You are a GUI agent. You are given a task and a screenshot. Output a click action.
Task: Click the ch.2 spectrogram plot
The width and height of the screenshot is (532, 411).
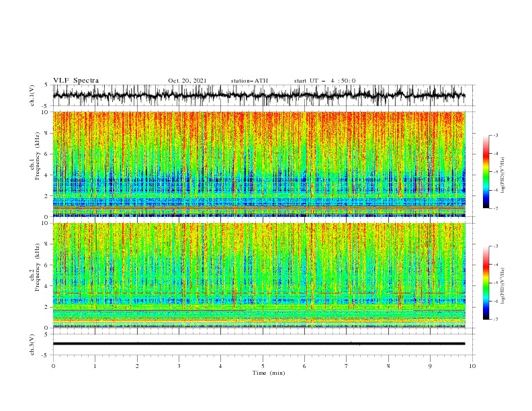[x=259, y=275]
